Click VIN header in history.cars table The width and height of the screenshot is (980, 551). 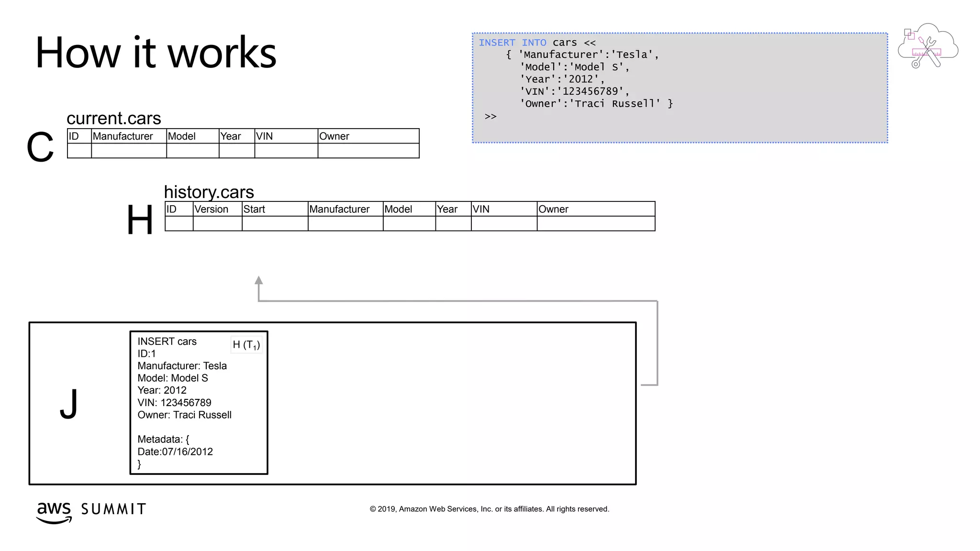(481, 209)
